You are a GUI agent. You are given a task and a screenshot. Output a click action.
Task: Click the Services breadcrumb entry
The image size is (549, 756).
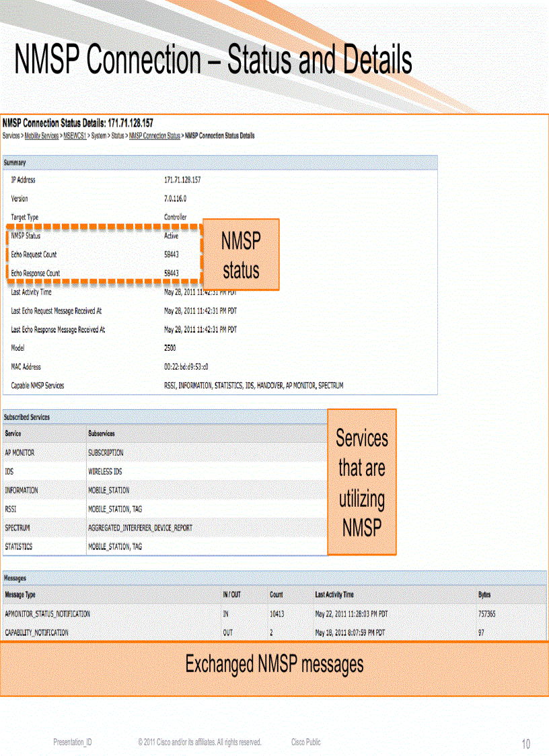11,135
